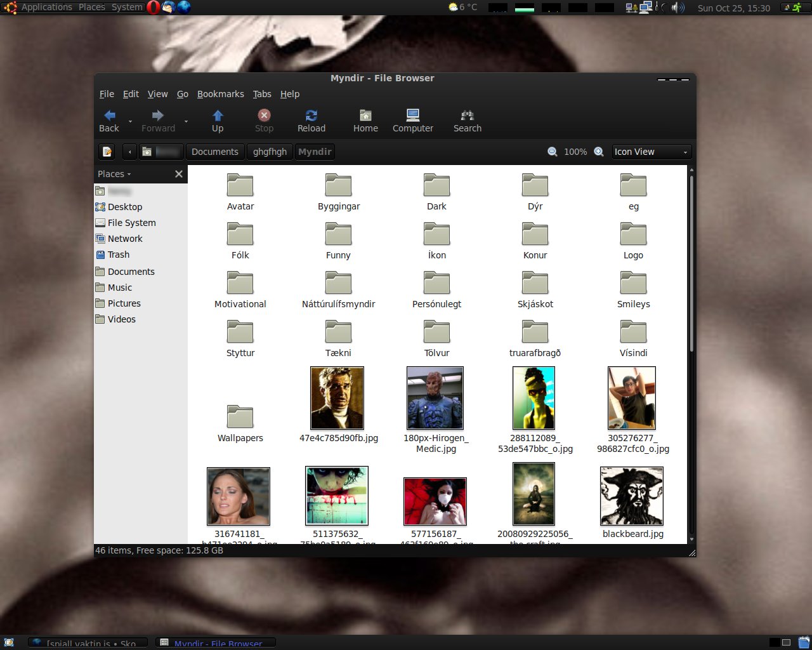Click the Documents path bar button
This screenshot has height=650, width=812.
tap(214, 152)
